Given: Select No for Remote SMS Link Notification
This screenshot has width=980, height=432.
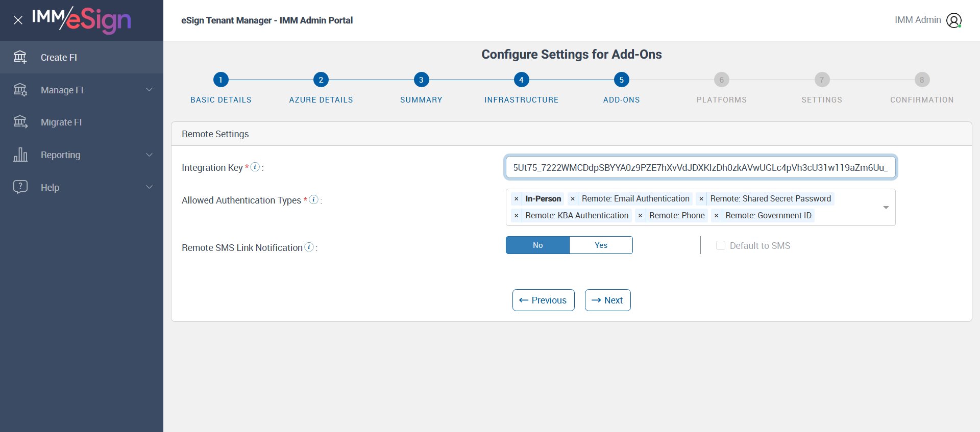Looking at the screenshot, I should coord(537,245).
